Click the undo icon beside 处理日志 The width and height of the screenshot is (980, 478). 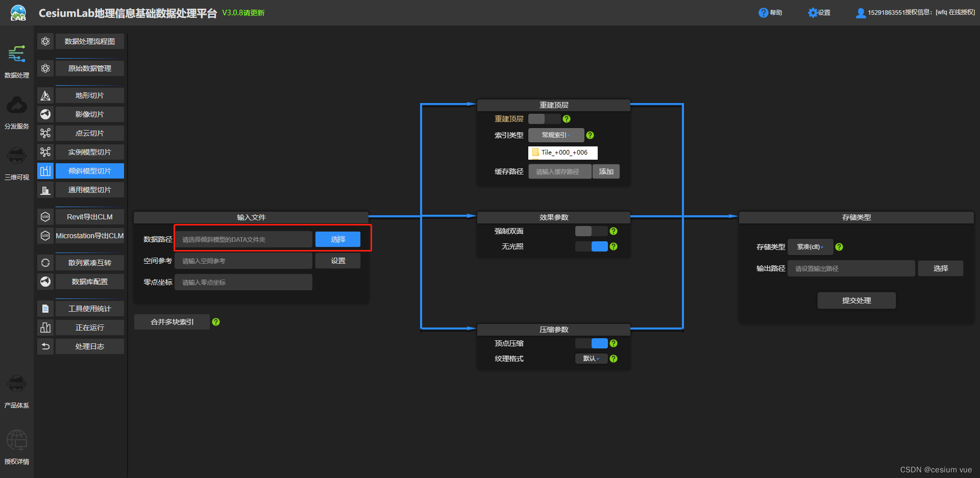(45, 346)
